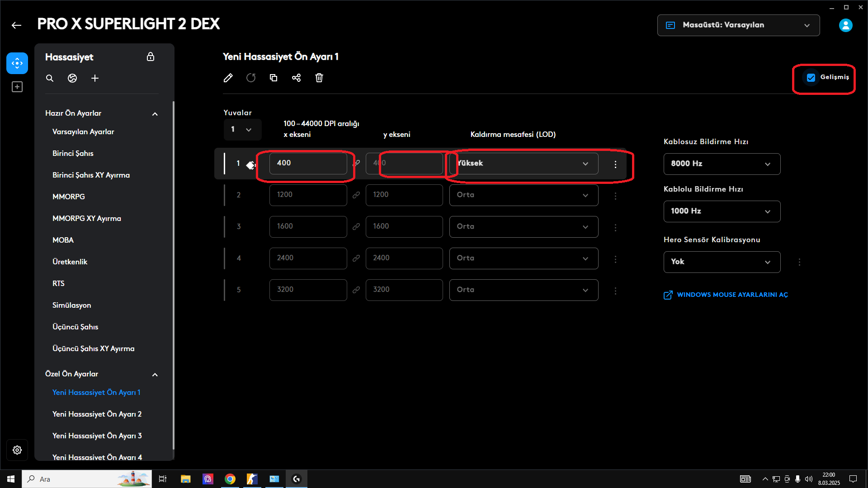Image resolution: width=868 pixels, height=488 pixels.
Task: Click Windows Mouse Ayarlarını Aç link
Action: point(732,295)
